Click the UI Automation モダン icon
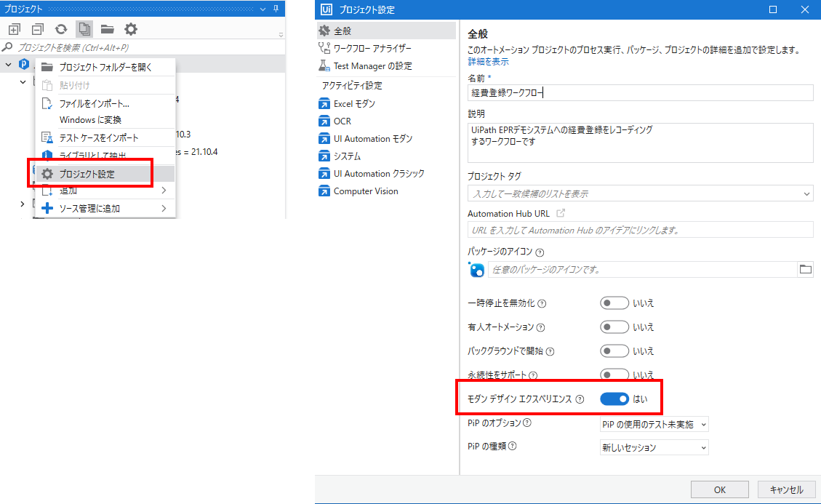The height and width of the screenshot is (504, 821). 324,139
